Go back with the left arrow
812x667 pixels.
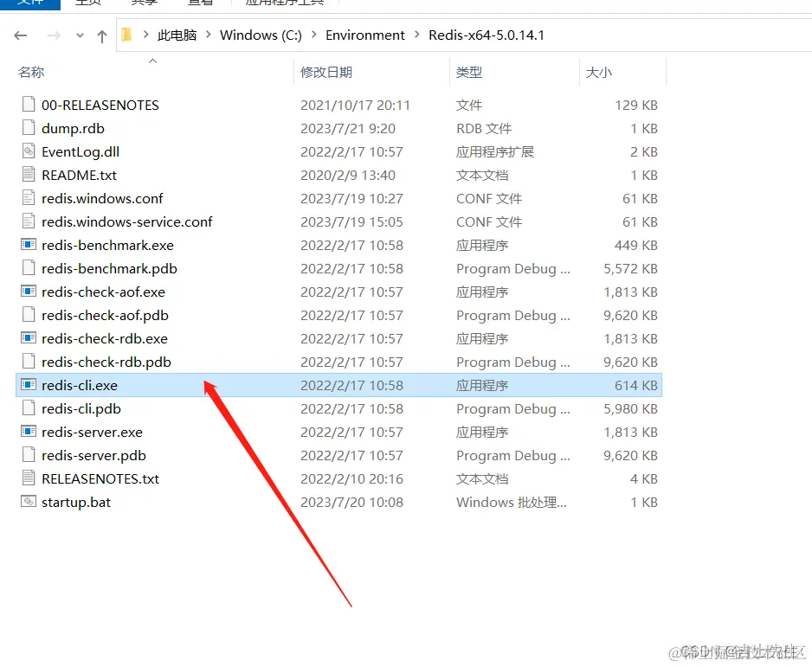pyautogui.click(x=21, y=35)
